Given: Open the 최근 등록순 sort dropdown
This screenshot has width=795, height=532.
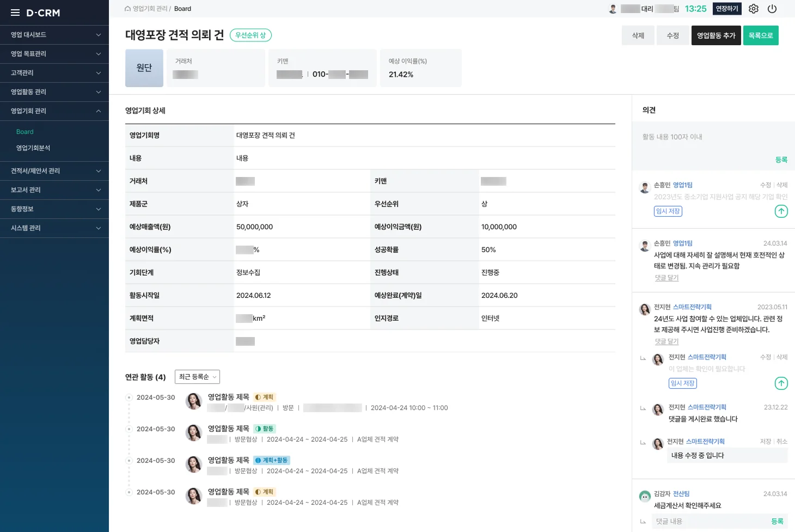Looking at the screenshot, I should click(x=197, y=377).
